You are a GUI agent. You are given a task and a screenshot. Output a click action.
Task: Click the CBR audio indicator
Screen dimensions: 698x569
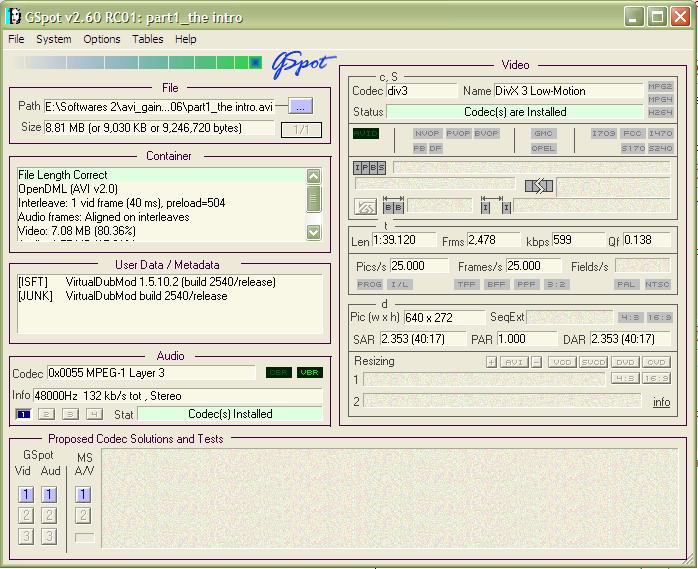click(x=279, y=372)
